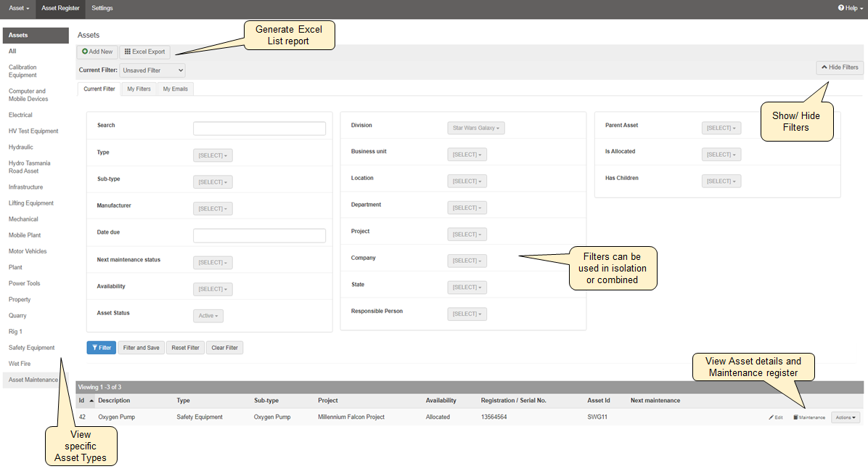868x469 pixels.
Task: Click the Reset Filter button
Action: click(185, 348)
